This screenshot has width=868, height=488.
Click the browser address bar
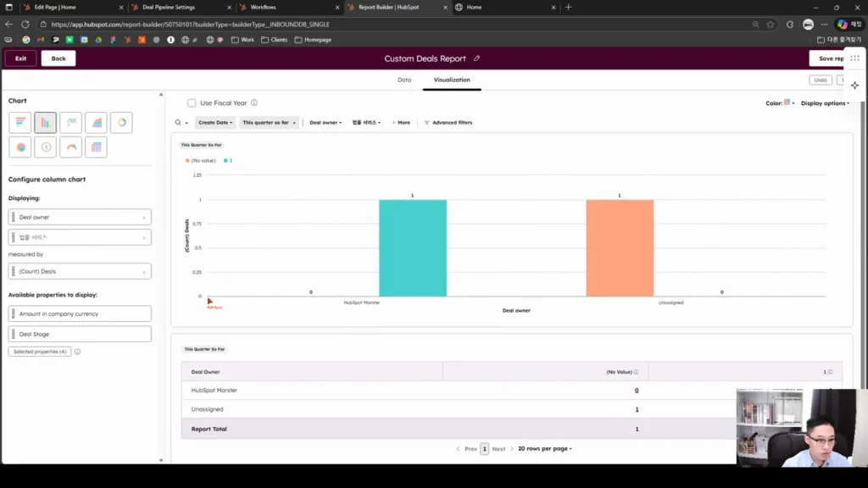pos(387,25)
